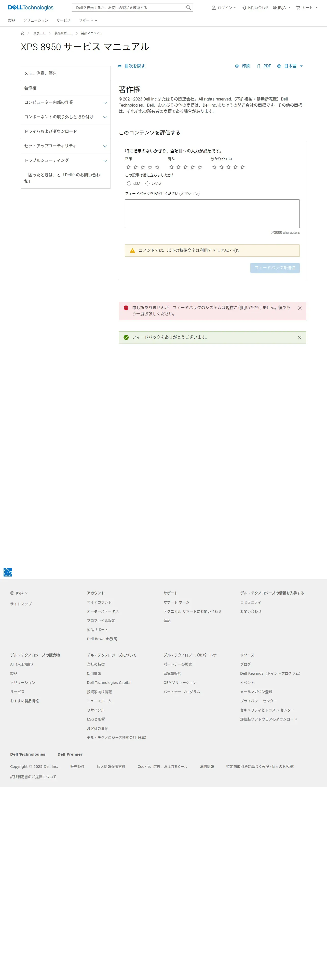The image size is (327, 980).
Task: Click the 目次を隠す link
Action: 135,66
